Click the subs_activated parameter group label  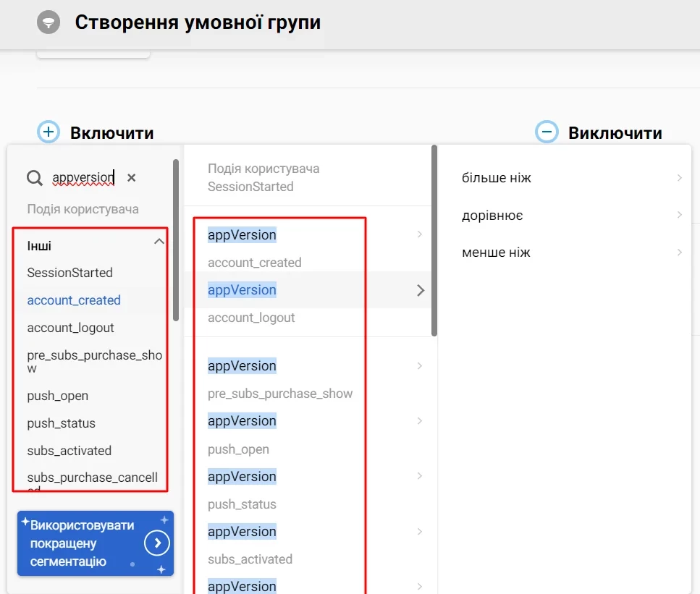click(250, 559)
